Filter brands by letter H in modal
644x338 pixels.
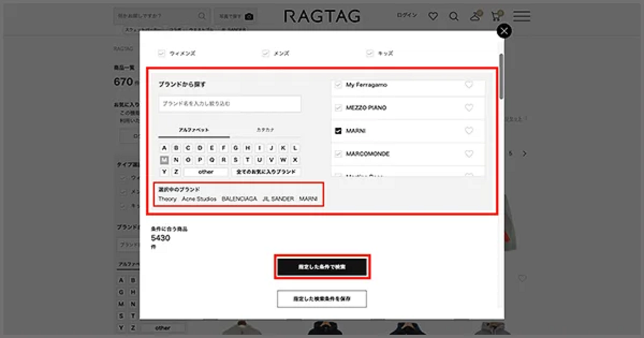pos(247,148)
